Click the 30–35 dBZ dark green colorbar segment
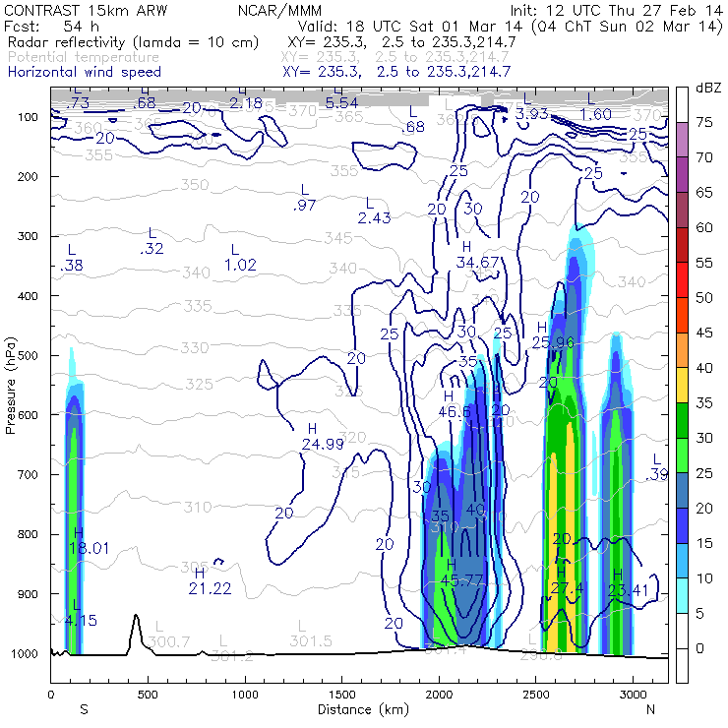The width and height of the screenshot is (728, 728). pyautogui.click(x=682, y=420)
